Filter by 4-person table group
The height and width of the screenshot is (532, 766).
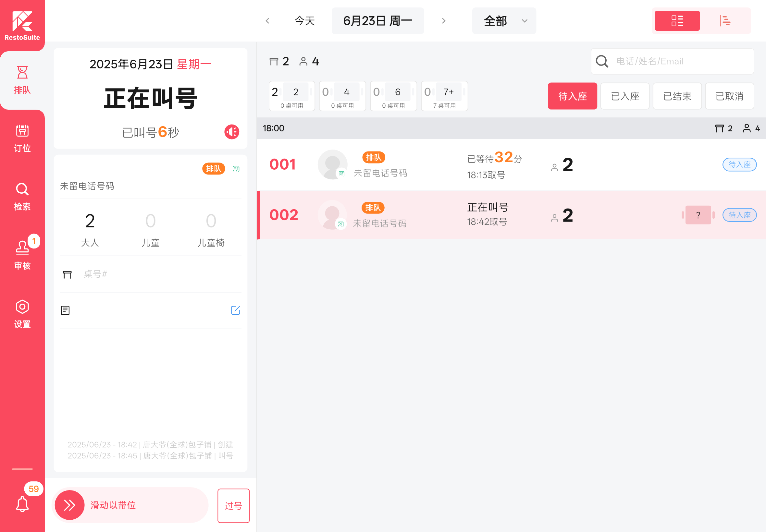(x=342, y=96)
